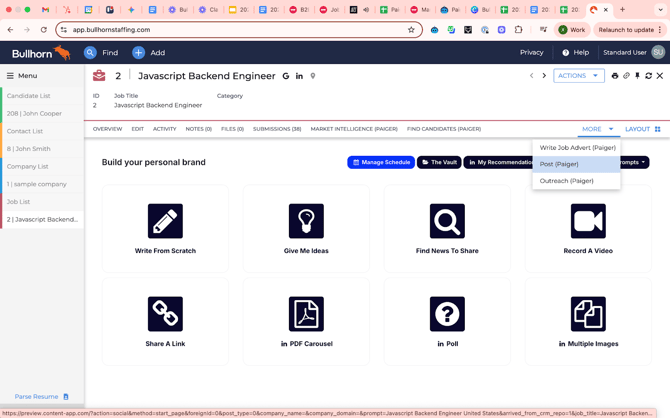This screenshot has height=418, width=670.
Task: Open the Share A Link icon
Action: point(165,314)
